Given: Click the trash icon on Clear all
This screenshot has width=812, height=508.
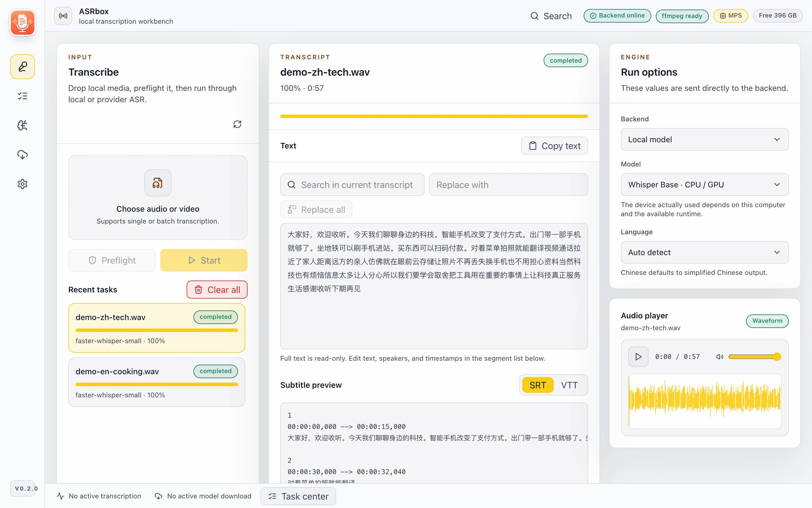Looking at the screenshot, I should click(x=199, y=290).
